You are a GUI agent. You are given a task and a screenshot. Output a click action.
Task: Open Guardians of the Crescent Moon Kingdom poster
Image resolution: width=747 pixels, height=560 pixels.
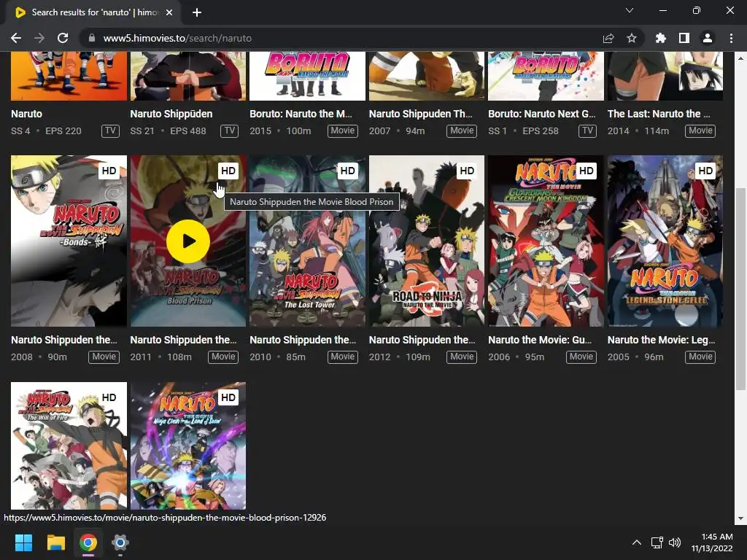546,241
